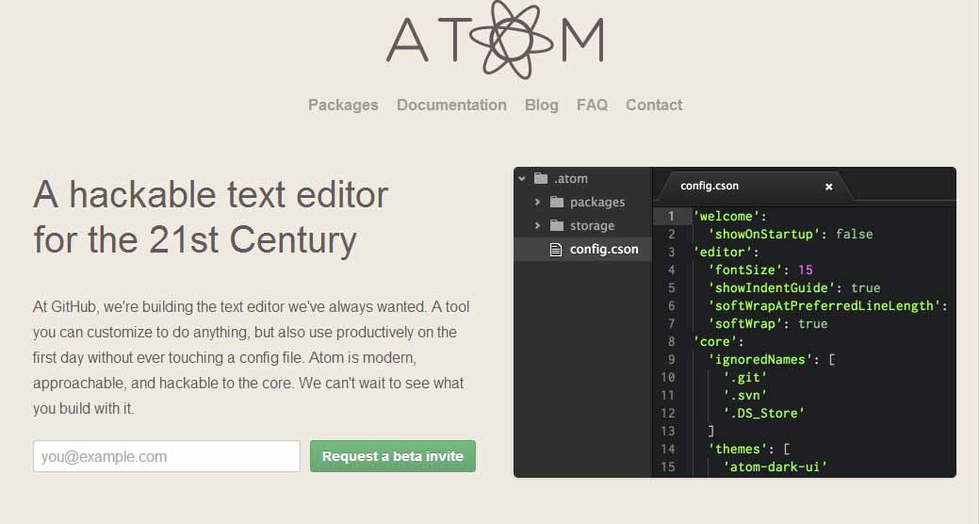Click the config.cson file icon
This screenshot has width=980, height=524.
(x=556, y=250)
